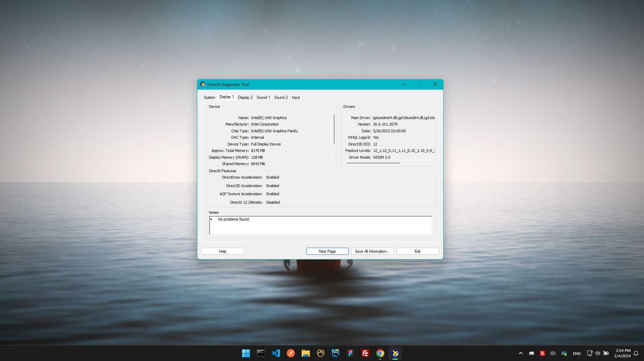Open the ENG language switcher

[577, 354]
